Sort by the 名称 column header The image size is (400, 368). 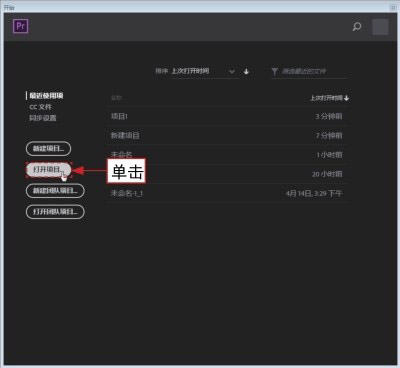(x=116, y=98)
